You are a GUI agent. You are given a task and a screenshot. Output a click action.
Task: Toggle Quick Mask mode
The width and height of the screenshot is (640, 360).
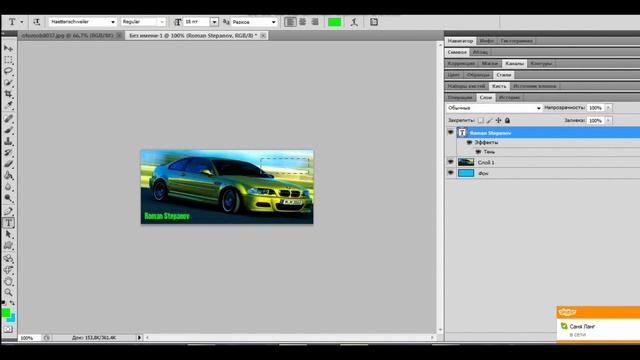(9, 329)
